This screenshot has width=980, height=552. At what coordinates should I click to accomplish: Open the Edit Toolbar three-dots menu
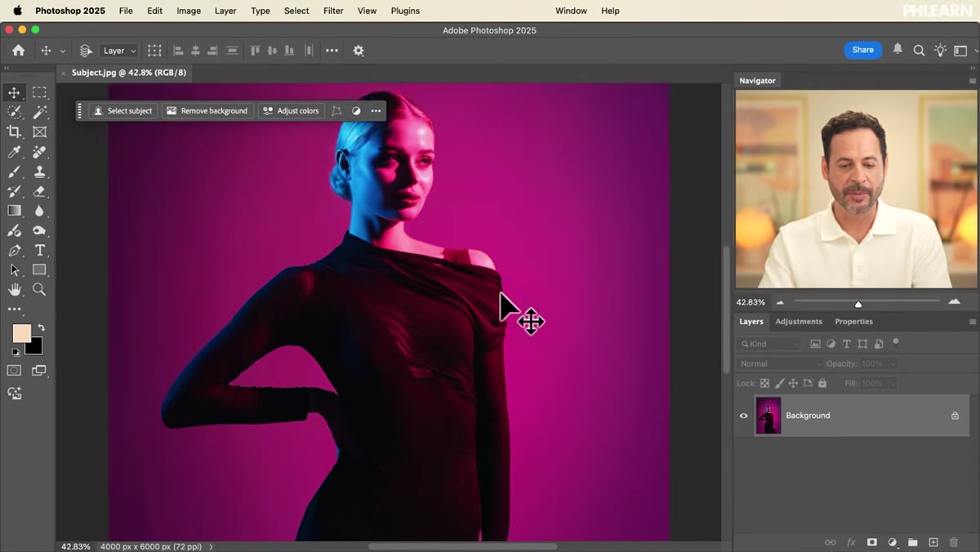pyautogui.click(x=14, y=309)
